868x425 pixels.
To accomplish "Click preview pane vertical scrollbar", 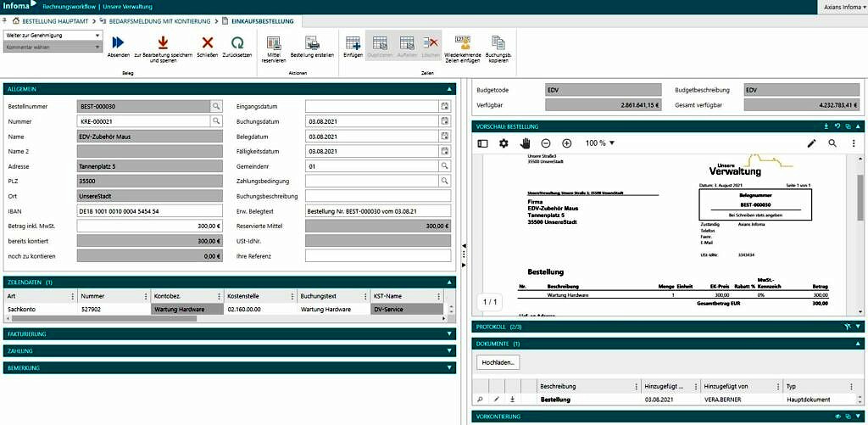I will pos(860,199).
